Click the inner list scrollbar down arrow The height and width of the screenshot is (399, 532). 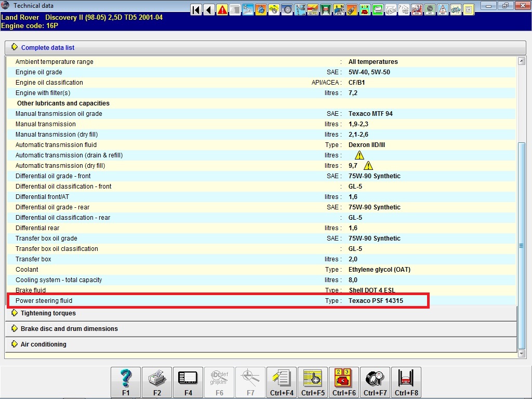pyautogui.click(x=522, y=353)
